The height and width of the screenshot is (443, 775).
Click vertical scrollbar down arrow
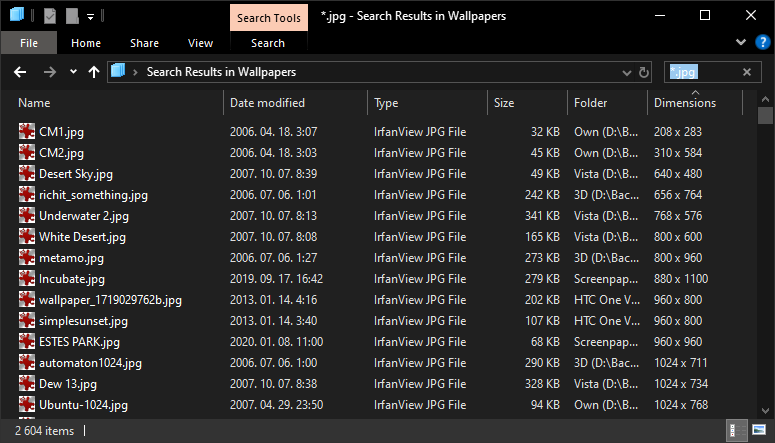click(766, 410)
